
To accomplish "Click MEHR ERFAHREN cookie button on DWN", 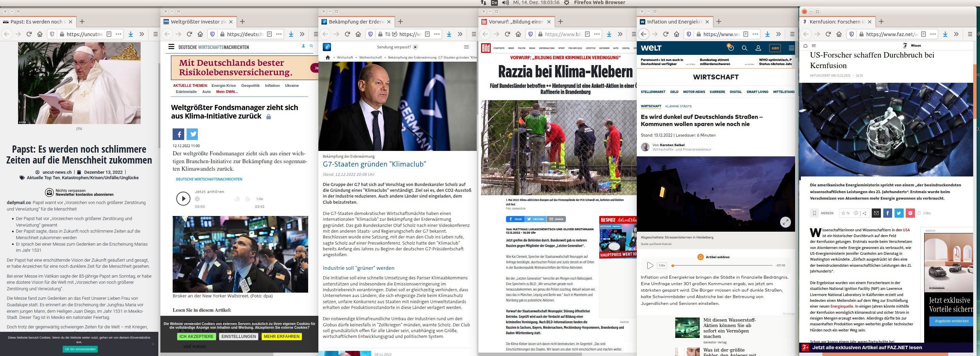I will (282, 337).
